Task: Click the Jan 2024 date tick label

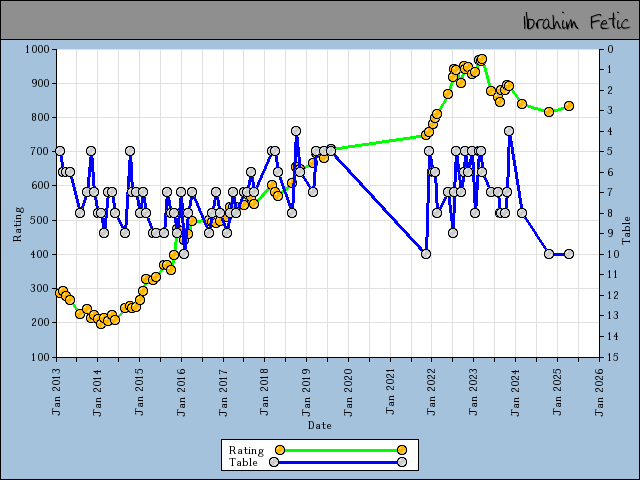Action: pyautogui.click(x=516, y=392)
